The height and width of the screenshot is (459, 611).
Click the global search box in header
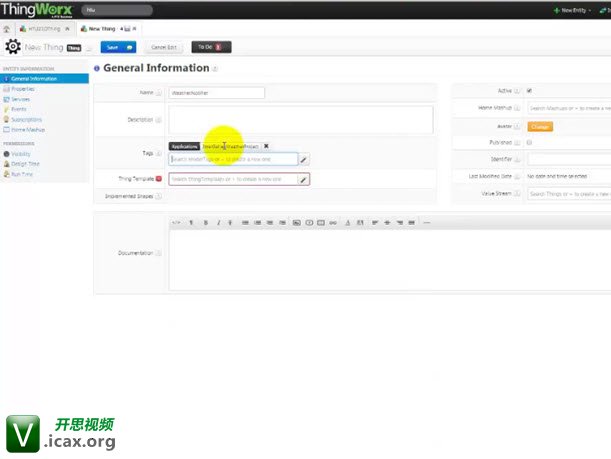[x=117, y=10]
